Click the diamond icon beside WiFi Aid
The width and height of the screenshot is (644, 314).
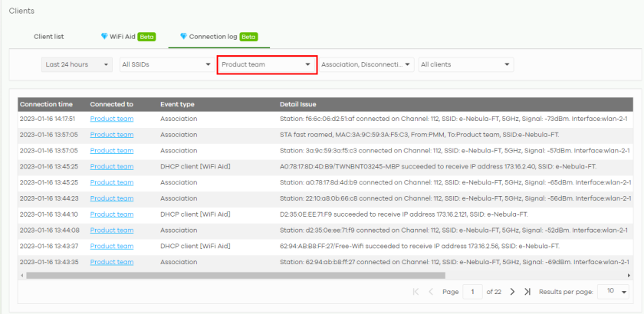pos(104,36)
